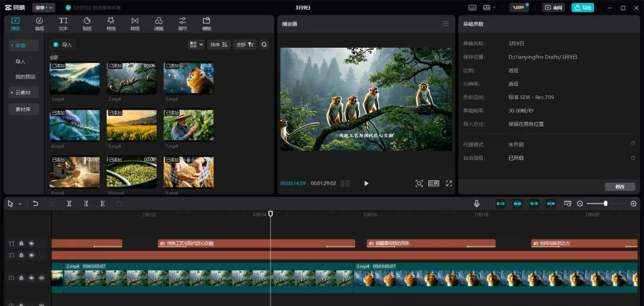Click the 自由层级 info icon
The image size is (644, 306).
[633, 157]
